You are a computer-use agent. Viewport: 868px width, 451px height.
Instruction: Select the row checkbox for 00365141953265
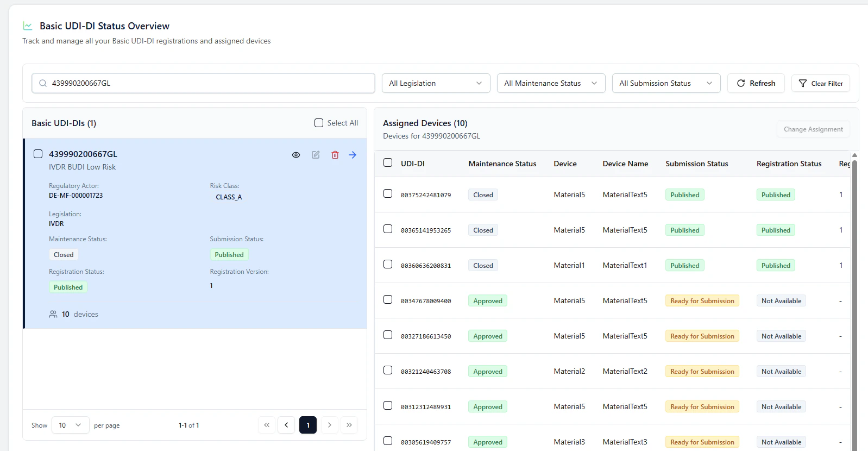[388, 229]
